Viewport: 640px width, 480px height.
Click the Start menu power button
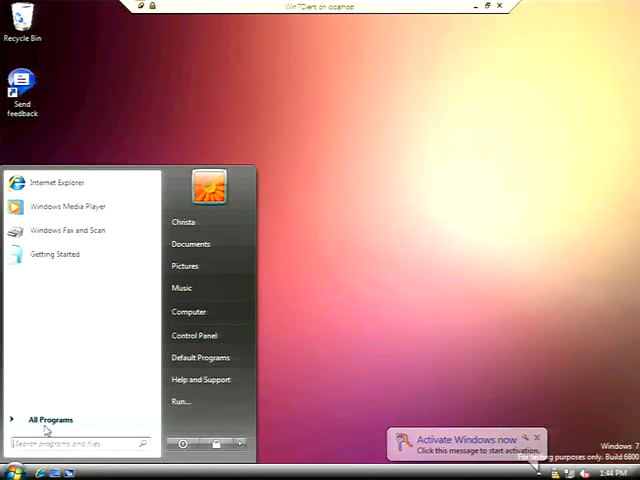[x=183, y=443]
